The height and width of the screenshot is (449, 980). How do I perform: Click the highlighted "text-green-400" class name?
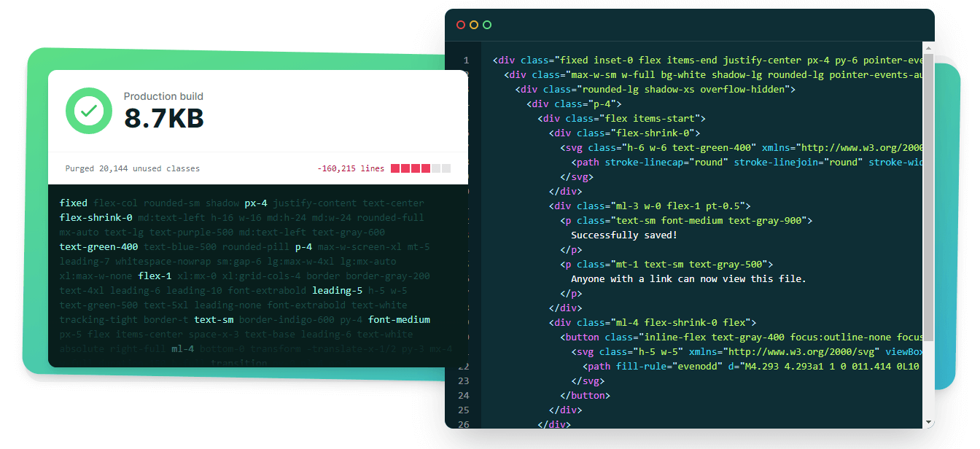[x=98, y=247]
